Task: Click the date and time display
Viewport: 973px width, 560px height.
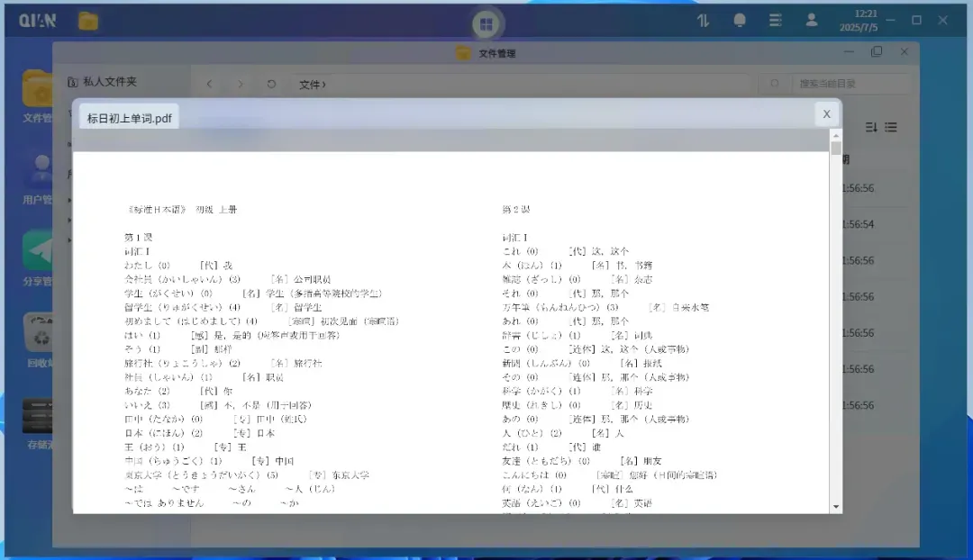Action: pyautogui.click(x=859, y=21)
